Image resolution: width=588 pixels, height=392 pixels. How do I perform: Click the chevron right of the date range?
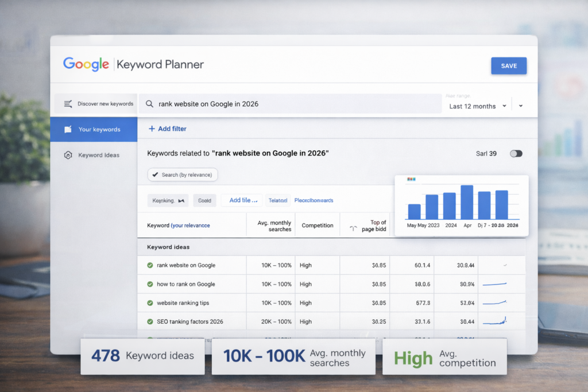pyautogui.click(x=520, y=106)
